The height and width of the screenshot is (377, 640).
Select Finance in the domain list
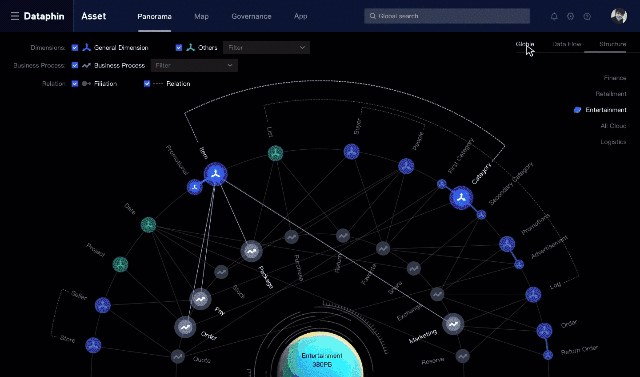(x=615, y=78)
